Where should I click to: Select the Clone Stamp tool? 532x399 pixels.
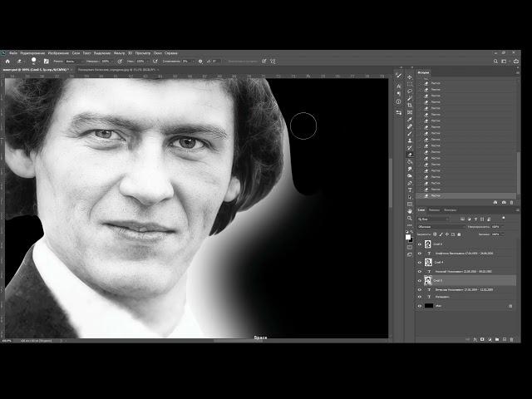coord(410,140)
